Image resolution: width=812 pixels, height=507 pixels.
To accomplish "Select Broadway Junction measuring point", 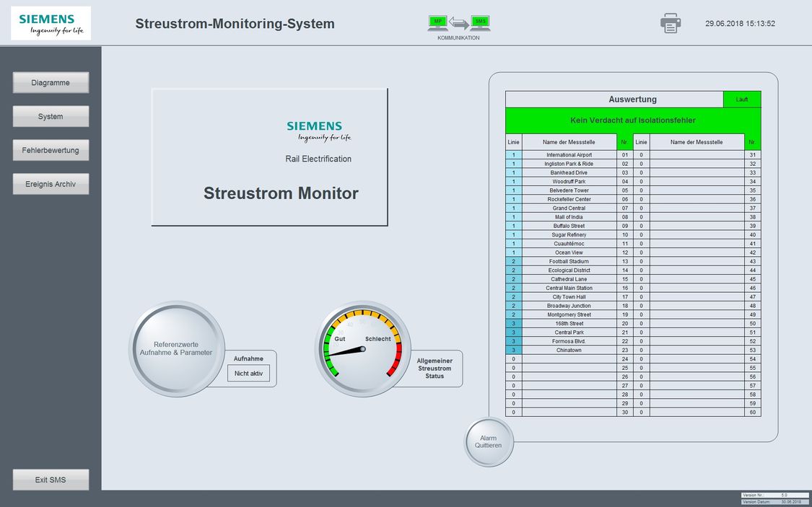I will (569, 305).
